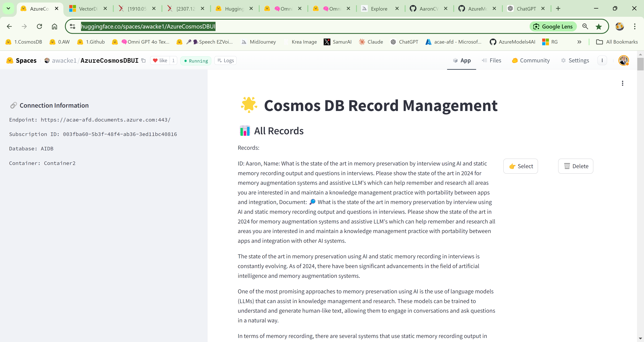Open the Community tab
Image resolution: width=644 pixels, height=342 pixels.
coord(531,61)
